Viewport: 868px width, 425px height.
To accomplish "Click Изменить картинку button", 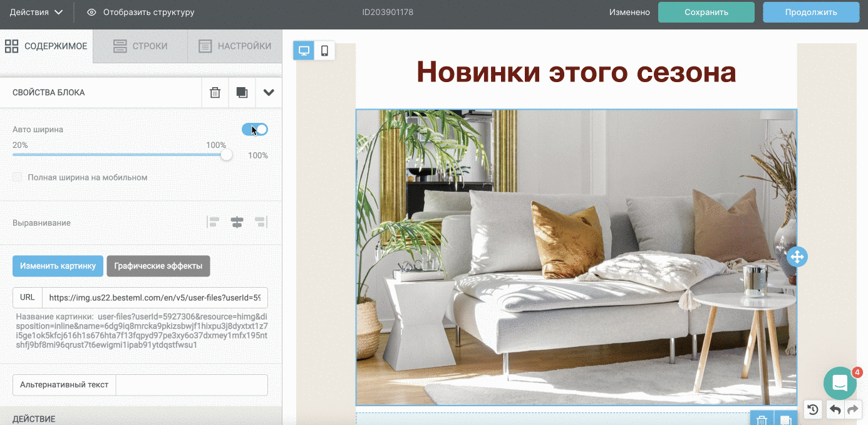I will [x=58, y=266].
